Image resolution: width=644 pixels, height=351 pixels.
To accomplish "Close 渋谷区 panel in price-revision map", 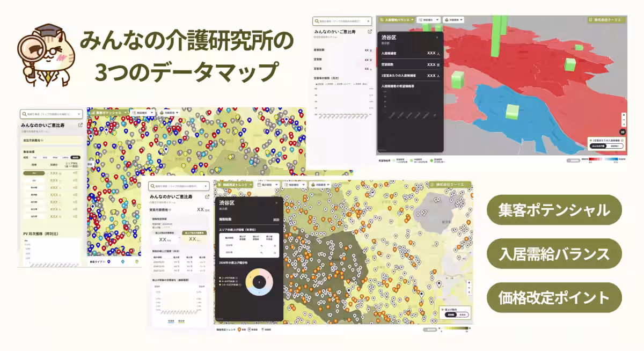I will [x=277, y=203].
